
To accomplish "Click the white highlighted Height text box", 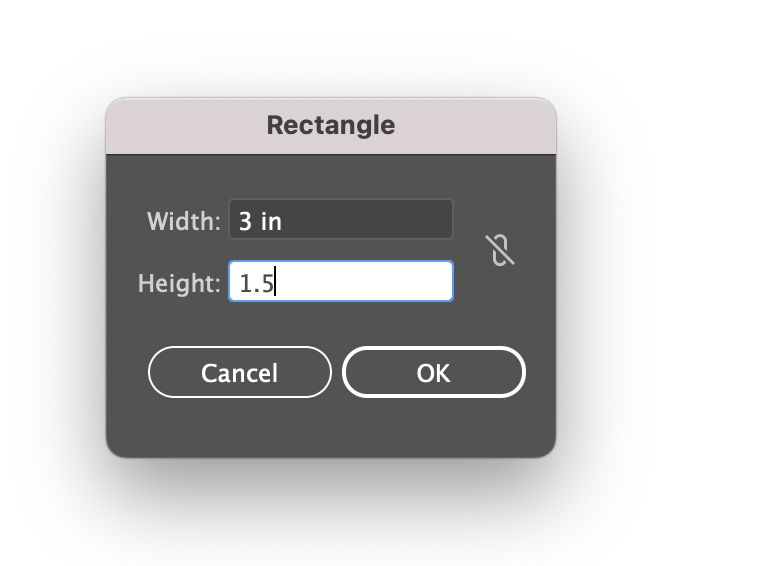I will [341, 281].
